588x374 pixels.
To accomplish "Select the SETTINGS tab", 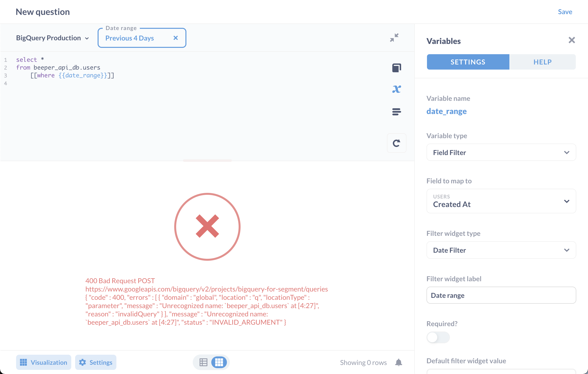I will pos(468,62).
